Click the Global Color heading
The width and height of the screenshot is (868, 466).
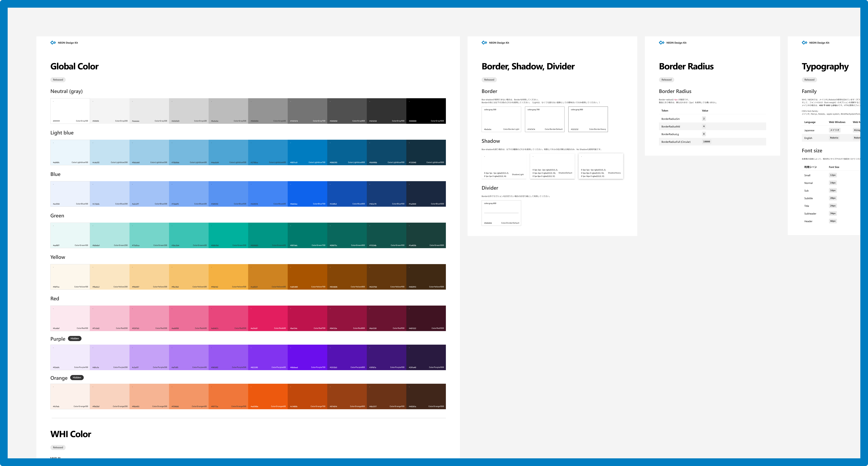tap(74, 66)
